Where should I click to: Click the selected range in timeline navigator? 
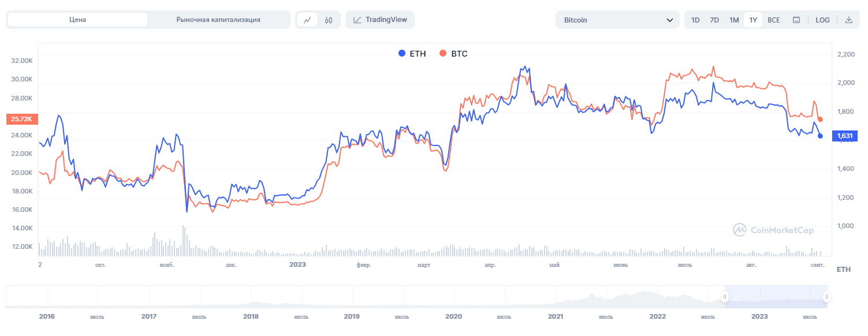point(776,297)
